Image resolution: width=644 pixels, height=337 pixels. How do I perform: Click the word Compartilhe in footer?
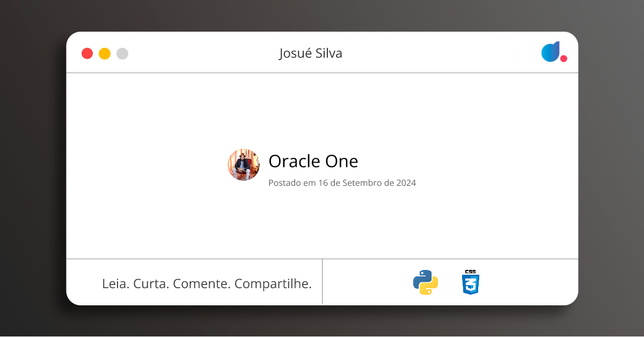[273, 283]
